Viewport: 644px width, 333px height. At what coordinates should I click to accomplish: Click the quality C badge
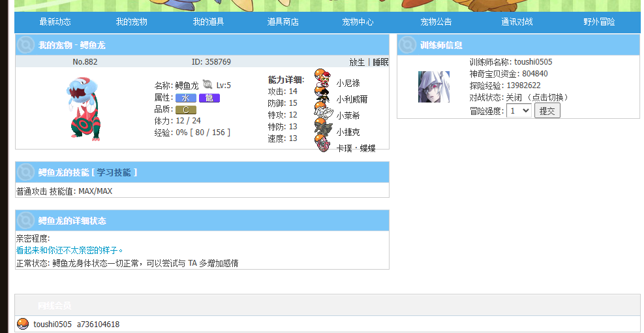[x=186, y=110]
